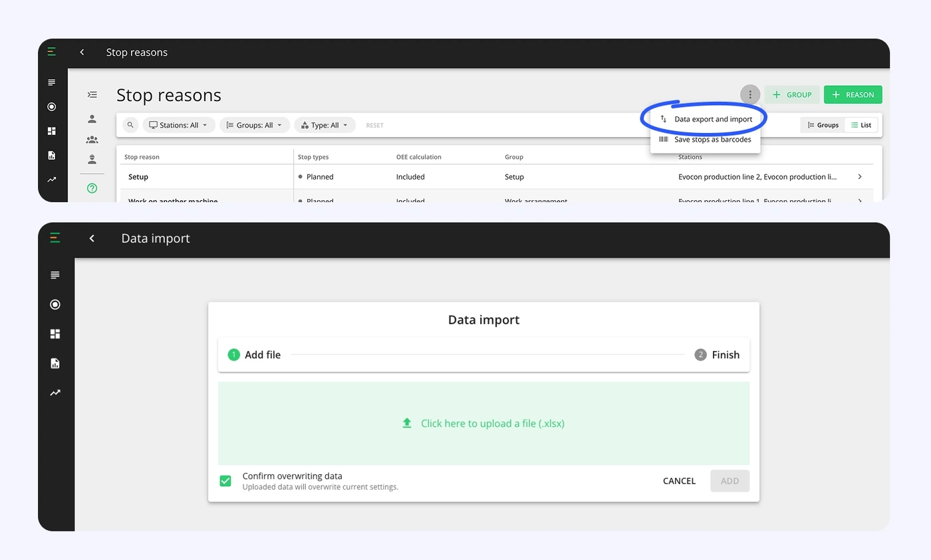The height and width of the screenshot is (560, 931).
Task: Expand the Setup row chevron
Action: pyautogui.click(x=860, y=177)
